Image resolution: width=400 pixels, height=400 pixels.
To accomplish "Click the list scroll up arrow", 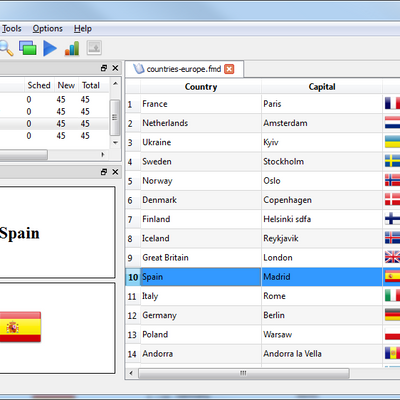I will pyautogui.click(x=115, y=83).
